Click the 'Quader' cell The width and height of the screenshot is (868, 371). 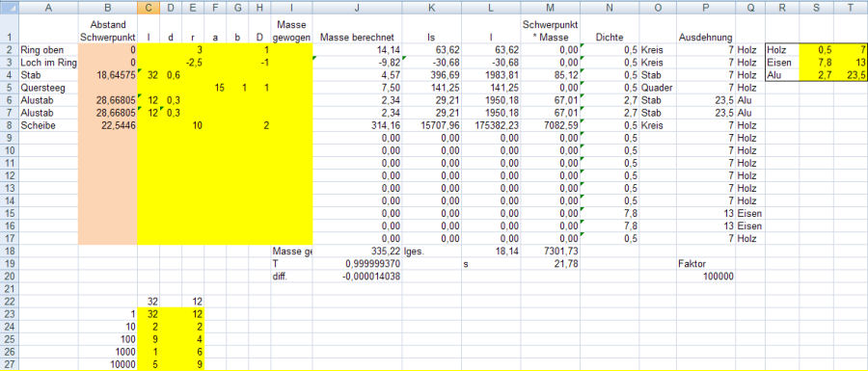(658, 88)
